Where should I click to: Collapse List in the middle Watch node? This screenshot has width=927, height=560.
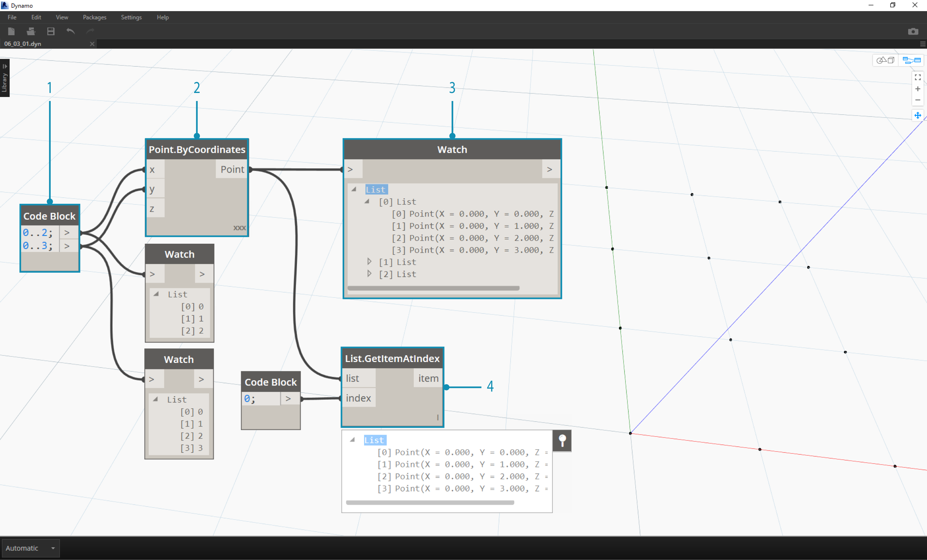(x=156, y=294)
